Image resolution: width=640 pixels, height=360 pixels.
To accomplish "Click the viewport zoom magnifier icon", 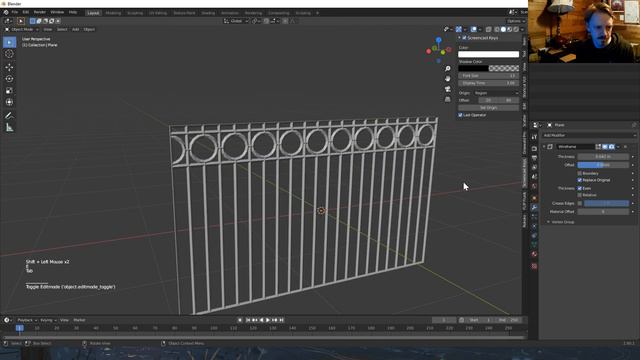I will [448, 69].
